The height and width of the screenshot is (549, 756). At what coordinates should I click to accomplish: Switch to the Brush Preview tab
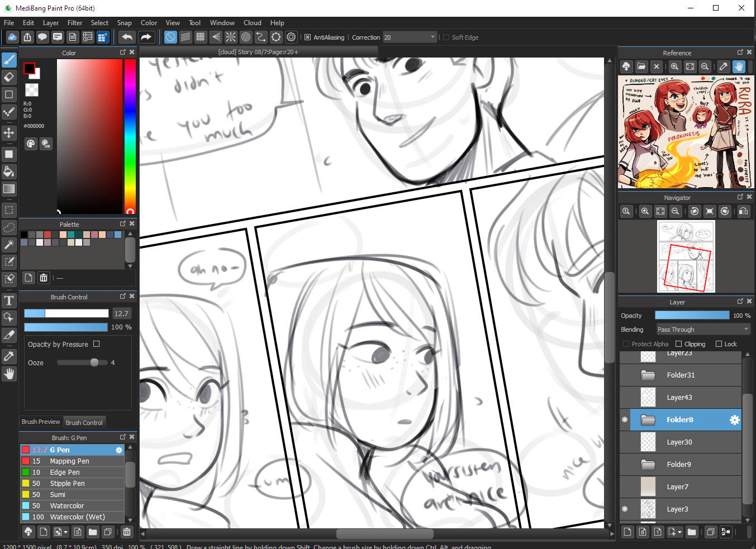click(x=41, y=422)
